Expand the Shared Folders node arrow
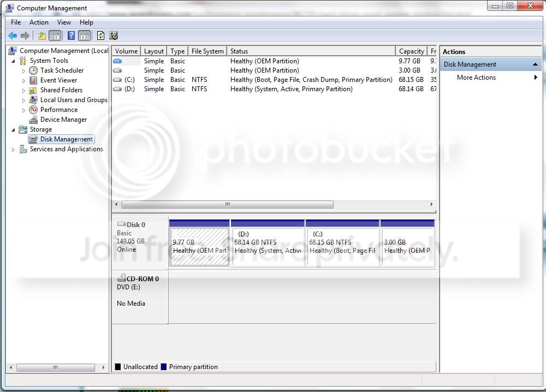Image resolution: width=546 pixels, height=392 pixels. [x=23, y=91]
